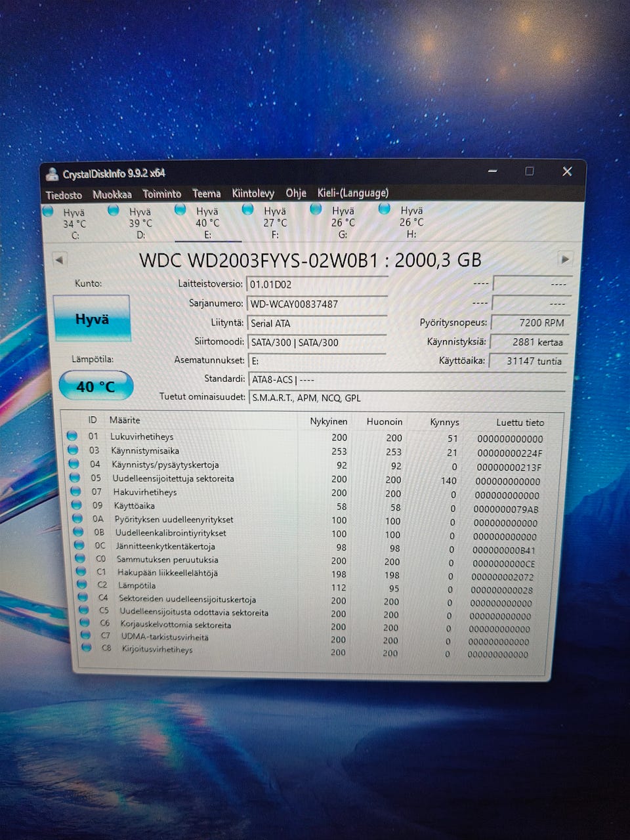Click the Hyvä health status button
This screenshot has width=630, height=840.
click(92, 319)
